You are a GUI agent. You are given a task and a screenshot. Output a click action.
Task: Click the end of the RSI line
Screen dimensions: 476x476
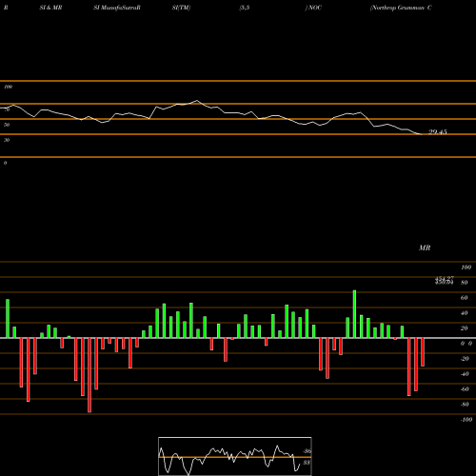point(421,134)
